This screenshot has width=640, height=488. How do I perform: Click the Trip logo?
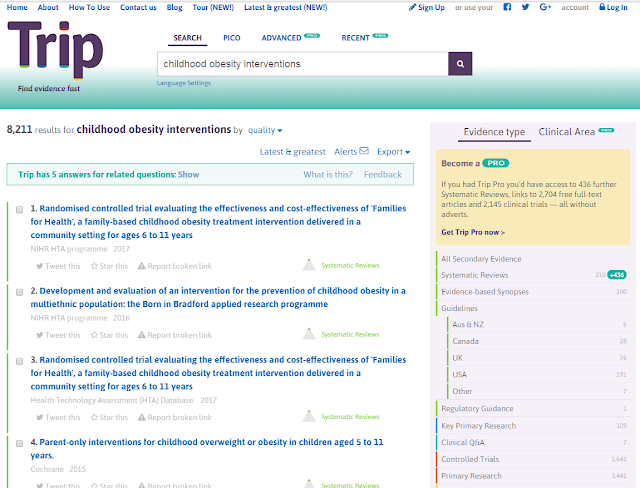pyautogui.click(x=55, y=50)
